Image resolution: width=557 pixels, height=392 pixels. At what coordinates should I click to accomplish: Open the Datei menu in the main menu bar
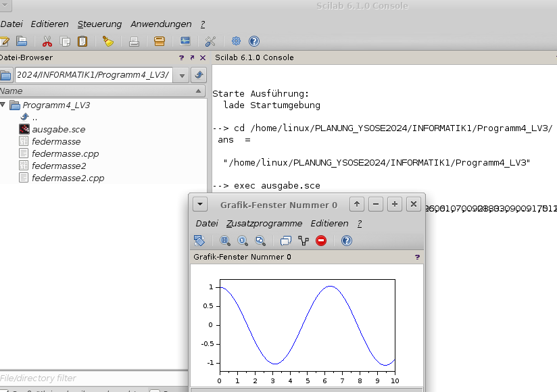tap(11, 24)
